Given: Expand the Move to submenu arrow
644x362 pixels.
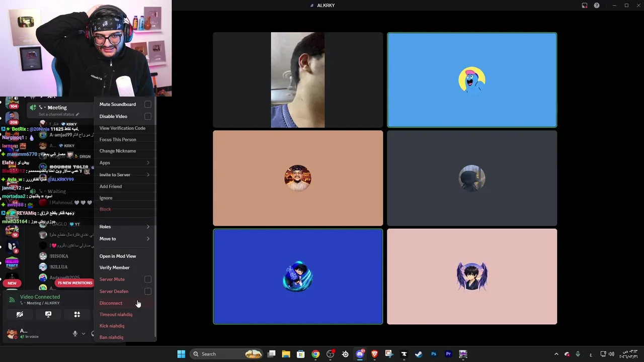Looking at the screenshot, I should (148, 239).
